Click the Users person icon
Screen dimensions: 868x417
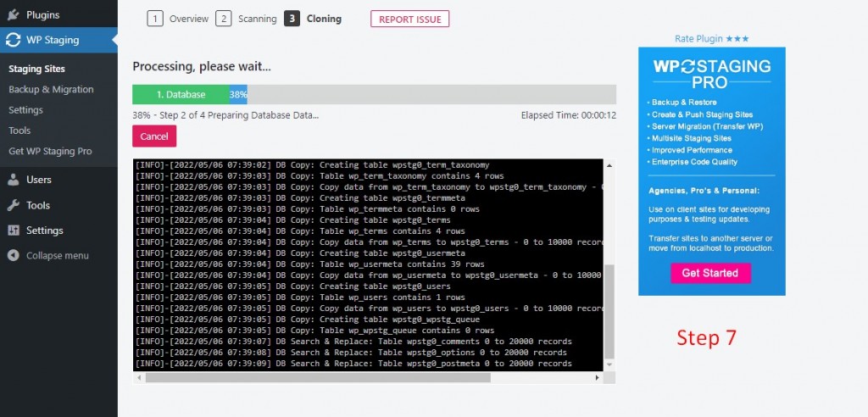point(14,180)
